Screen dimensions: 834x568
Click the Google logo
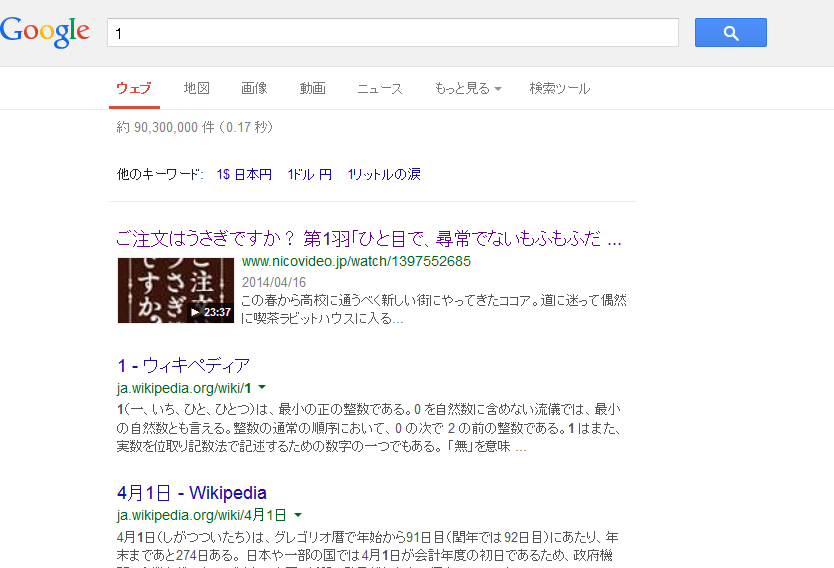(45, 32)
